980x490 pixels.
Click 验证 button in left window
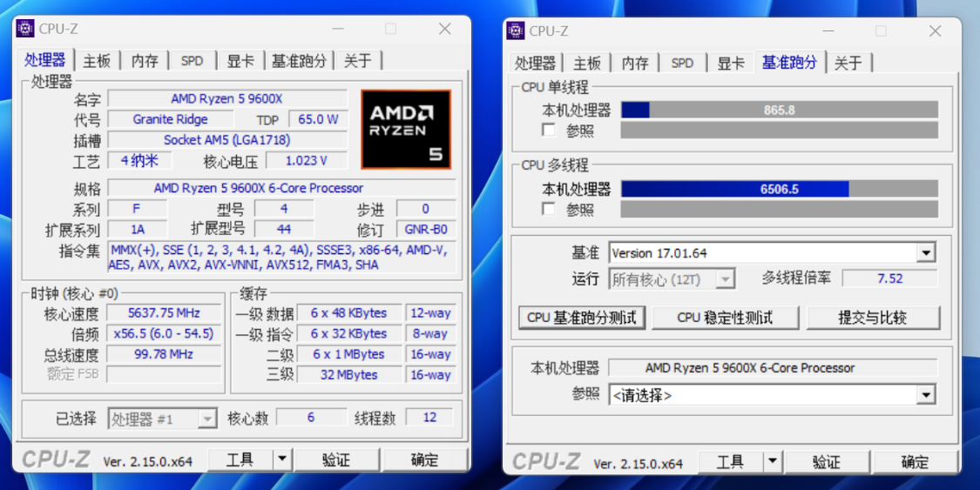336,460
